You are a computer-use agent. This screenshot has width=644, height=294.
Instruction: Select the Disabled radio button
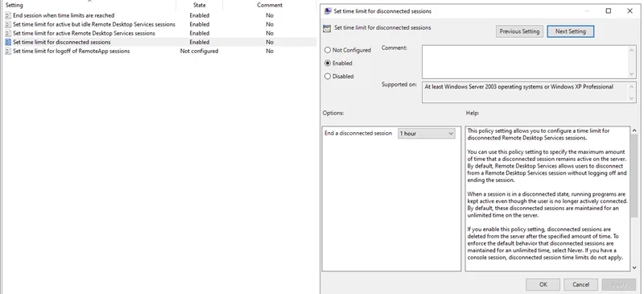coord(328,76)
